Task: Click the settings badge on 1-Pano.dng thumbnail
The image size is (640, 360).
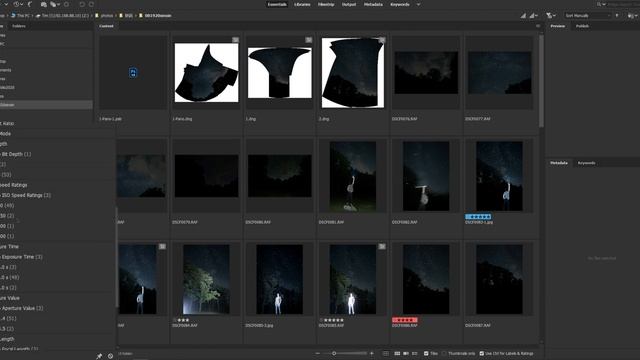Action: [x=235, y=40]
